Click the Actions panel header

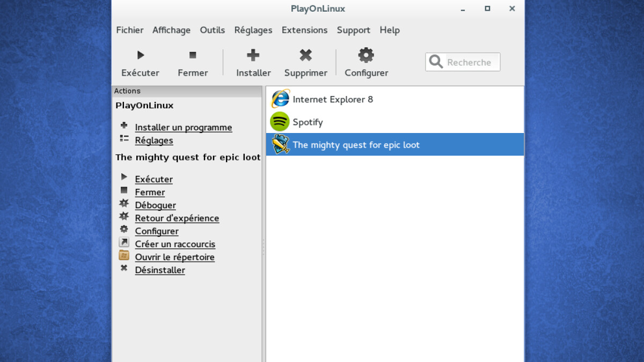click(x=187, y=91)
